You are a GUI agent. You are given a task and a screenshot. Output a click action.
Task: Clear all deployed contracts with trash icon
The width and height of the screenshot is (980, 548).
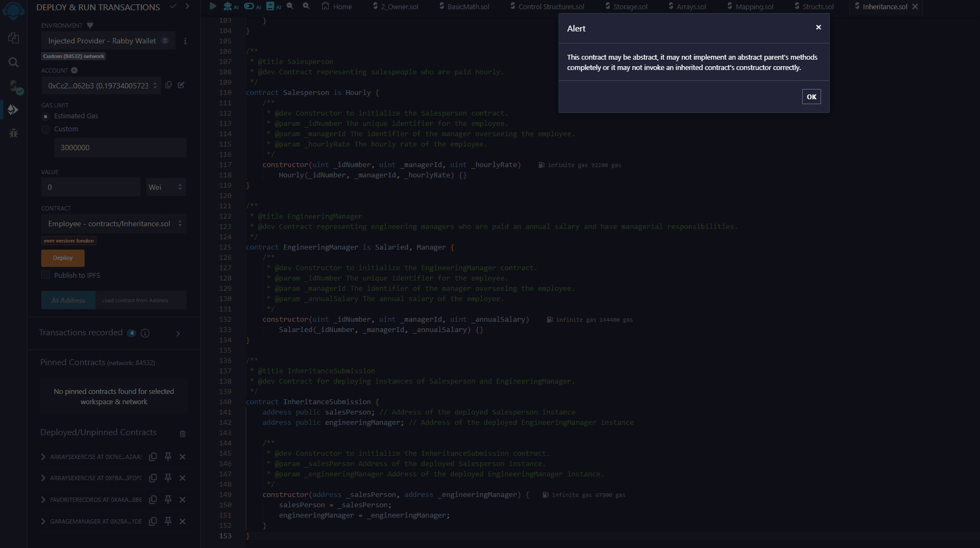point(183,434)
